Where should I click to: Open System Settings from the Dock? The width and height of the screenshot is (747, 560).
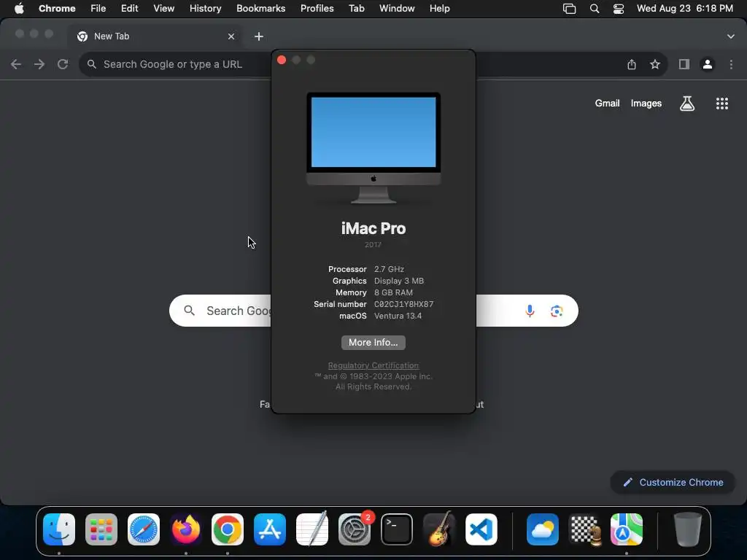pos(355,529)
